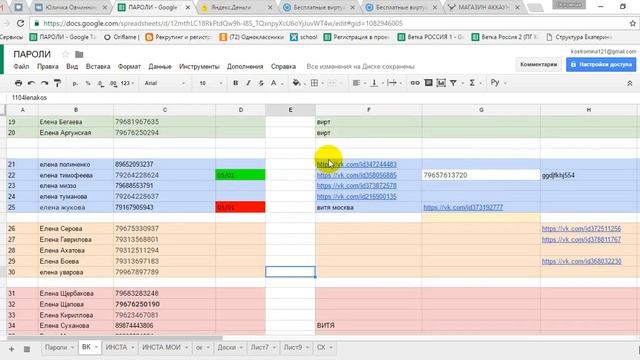This screenshot has width=640, height=360.
Task: Open the Формат menu
Action: [129, 67]
